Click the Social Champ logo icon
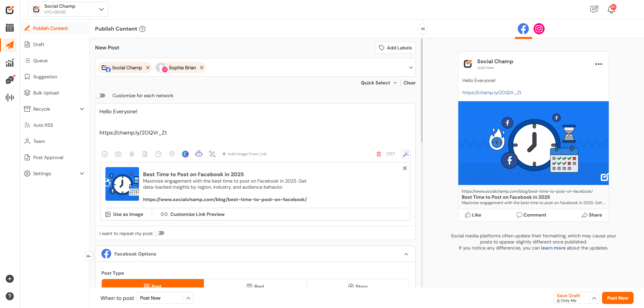The image size is (644, 308). click(x=10, y=10)
